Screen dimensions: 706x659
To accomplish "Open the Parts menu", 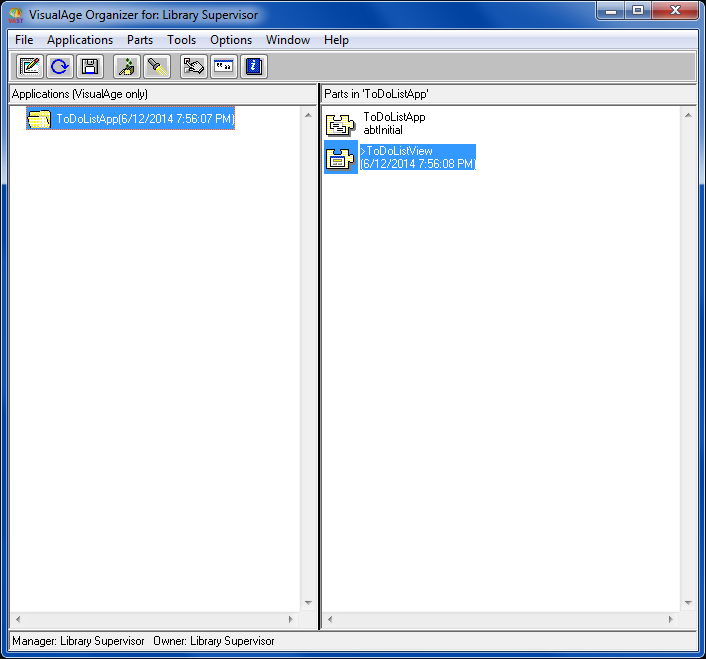I will click(140, 40).
